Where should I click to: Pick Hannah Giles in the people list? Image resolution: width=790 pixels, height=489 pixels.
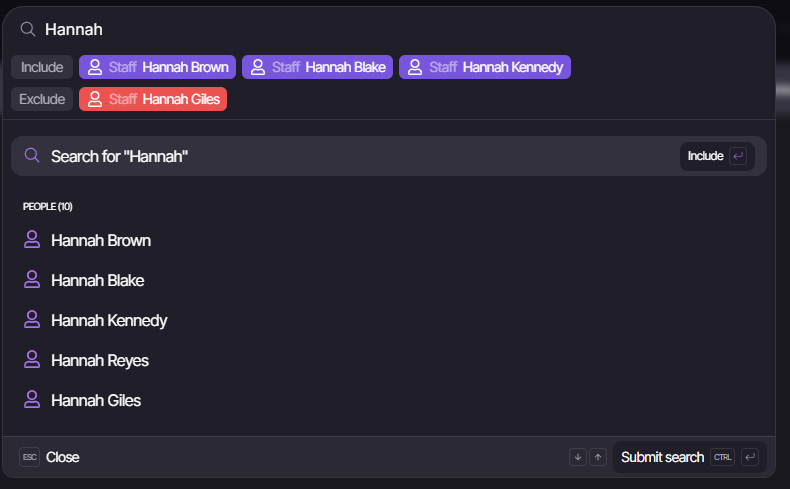pos(96,400)
